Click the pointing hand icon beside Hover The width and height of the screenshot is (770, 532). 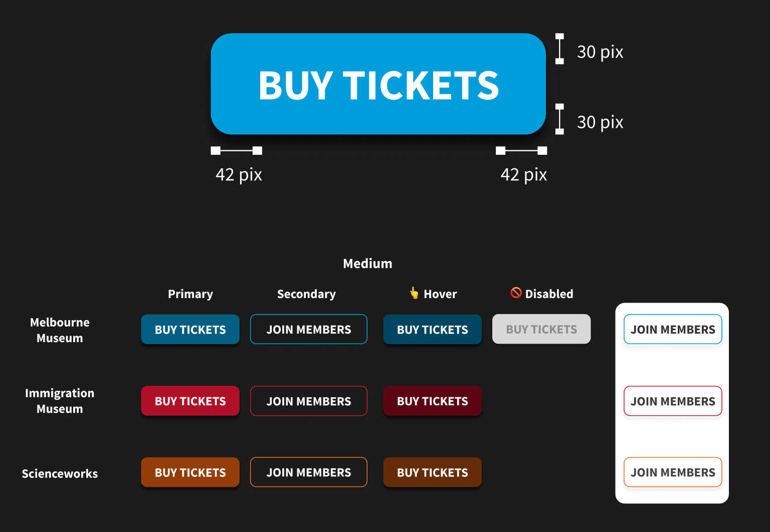point(414,293)
